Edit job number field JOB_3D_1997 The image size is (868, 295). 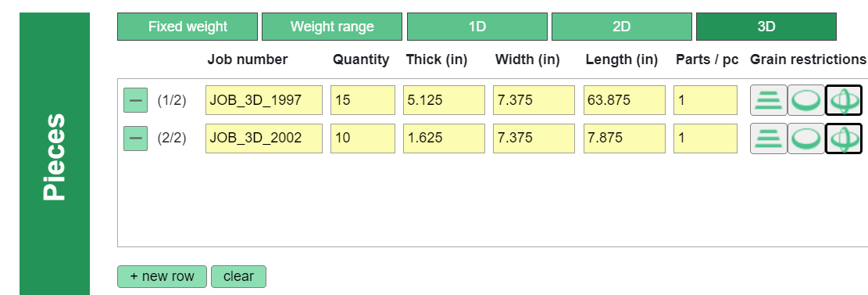click(x=264, y=100)
